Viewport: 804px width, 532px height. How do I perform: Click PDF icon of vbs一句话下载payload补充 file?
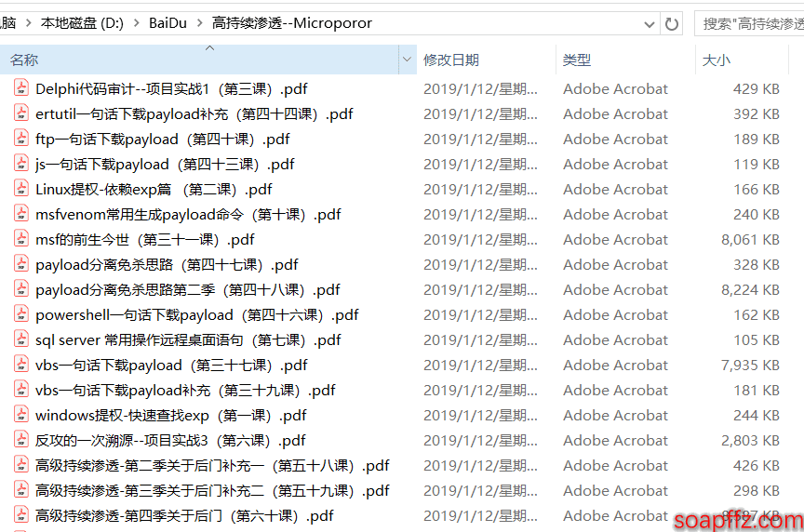coord(21,390)
